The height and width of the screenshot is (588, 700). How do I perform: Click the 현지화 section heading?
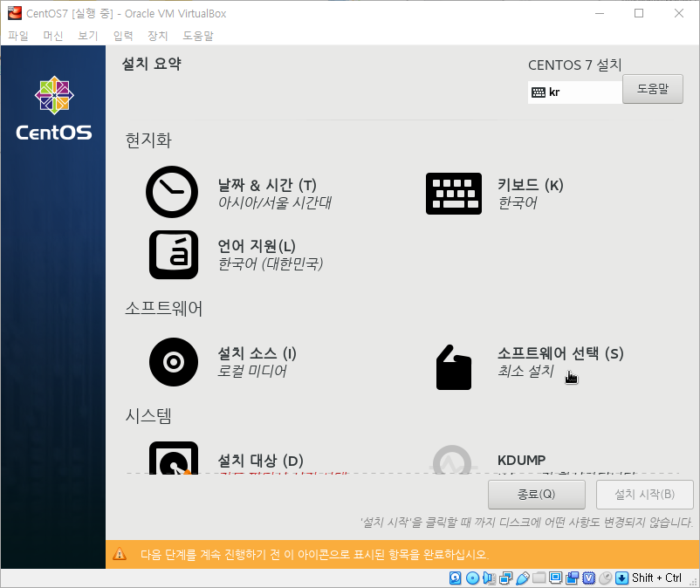[148, 140]
